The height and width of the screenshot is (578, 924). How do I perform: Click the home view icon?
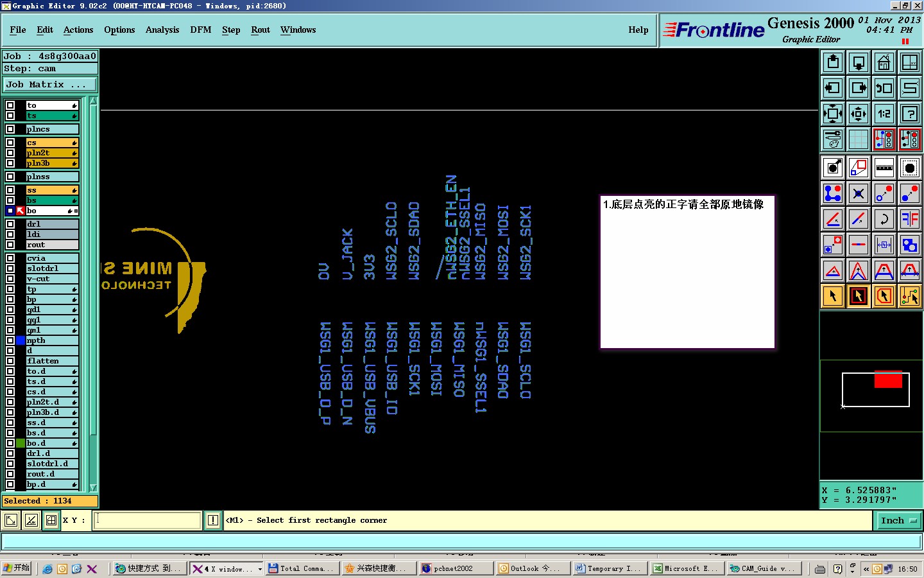(x=884, y=62)
